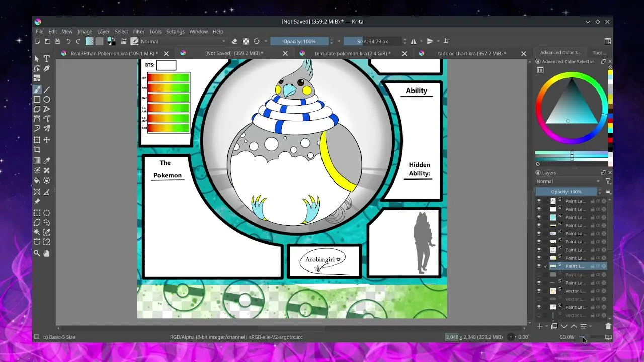Toggle visibility of the first Vector Layer

coord(539,291)
